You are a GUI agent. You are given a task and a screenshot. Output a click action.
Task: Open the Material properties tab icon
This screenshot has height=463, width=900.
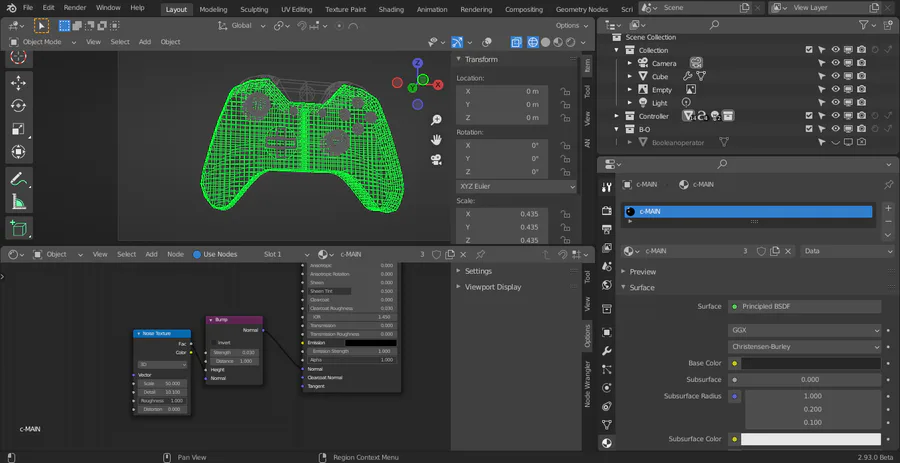tap(607, 443)
